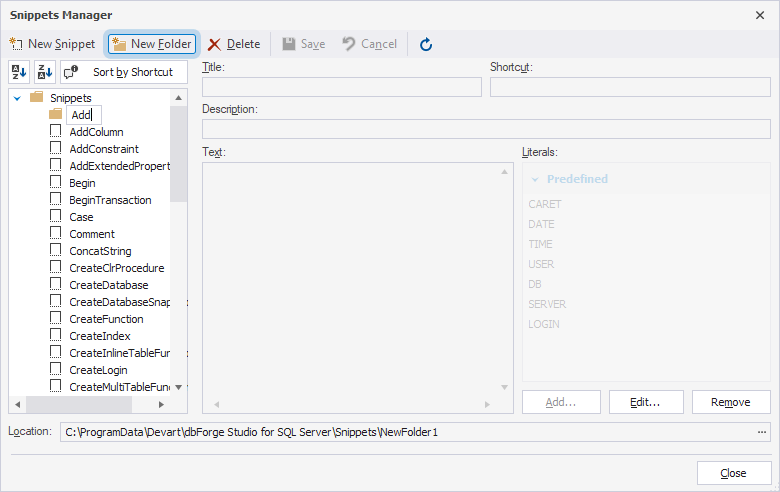Click the snippet icon next to Case
The height and width of the screenshot is (492, 780).
56,216
